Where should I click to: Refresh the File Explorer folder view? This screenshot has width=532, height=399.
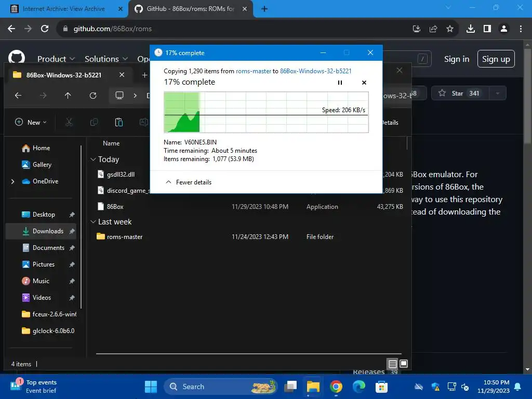pos(93,96)
